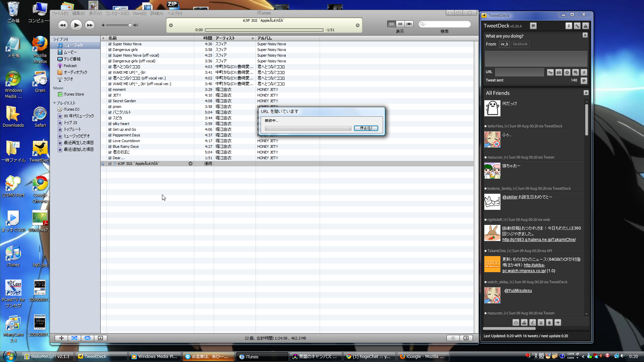Open コントロール(C) menu in iTunes
Viewport: 644px width, 362px height.
(117, 13)
